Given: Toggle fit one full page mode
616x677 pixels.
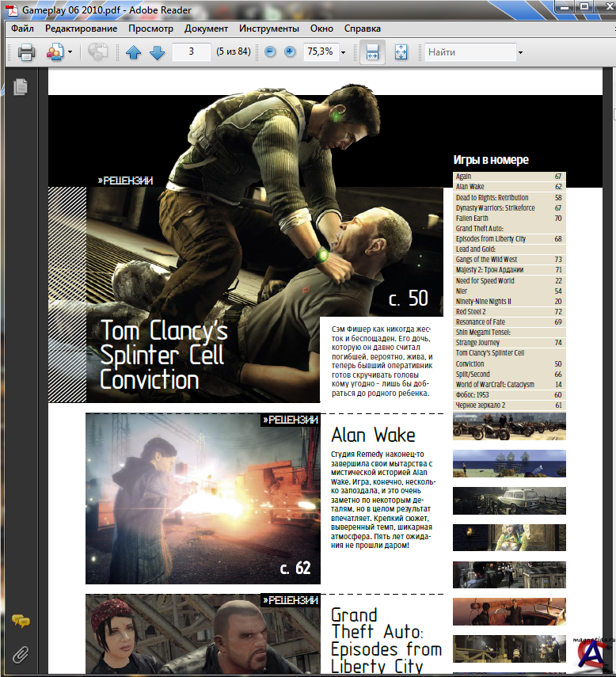Looking at the screenshot, I should [x=401, y=52].
